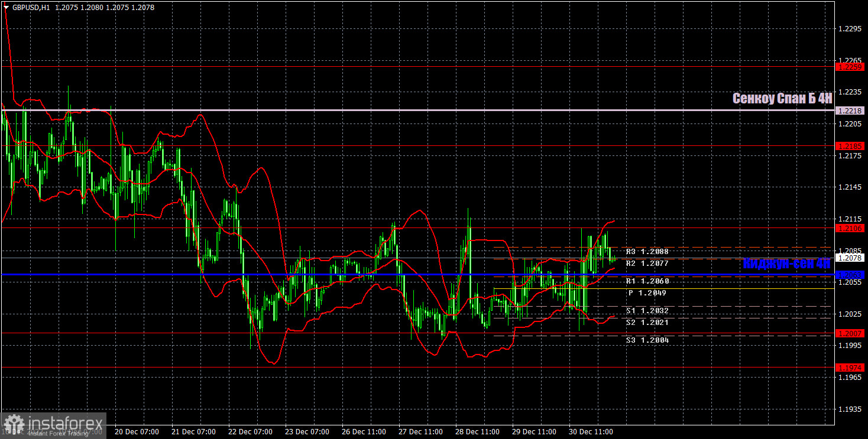Select the 1.1974 red level price tag
868x439 pixels.
[851, 368]
